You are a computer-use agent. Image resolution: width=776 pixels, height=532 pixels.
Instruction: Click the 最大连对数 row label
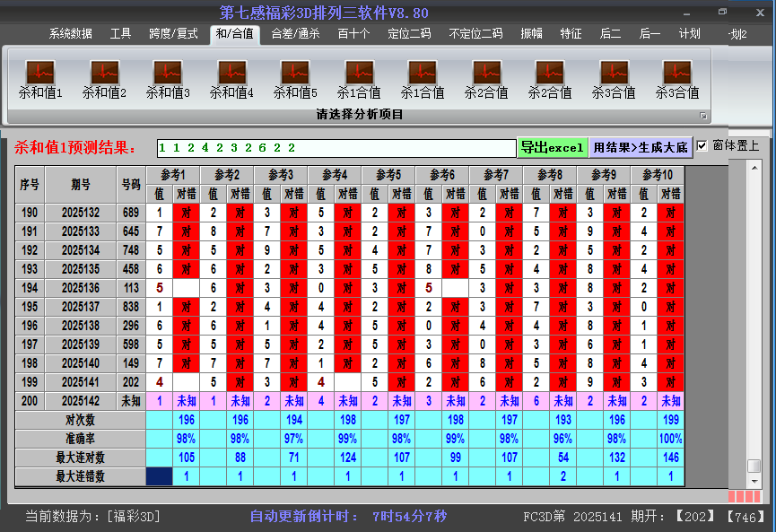[x=80, y=458]
